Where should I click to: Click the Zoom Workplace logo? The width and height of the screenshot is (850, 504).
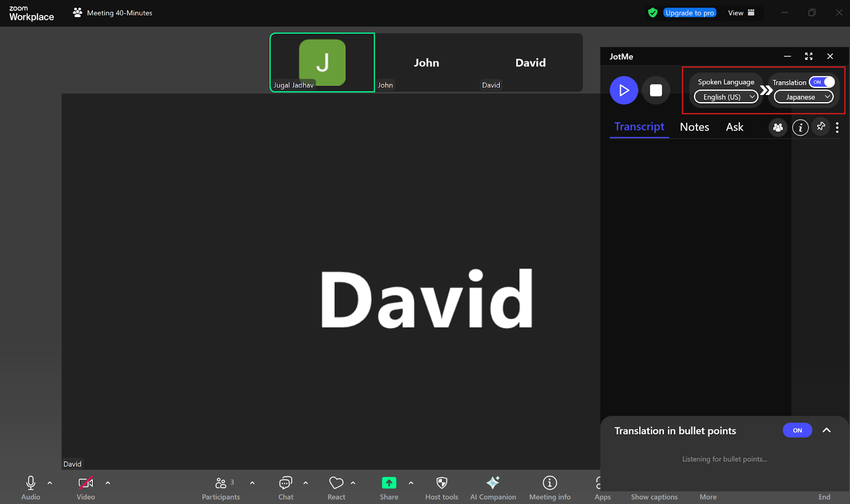[31, 13]
